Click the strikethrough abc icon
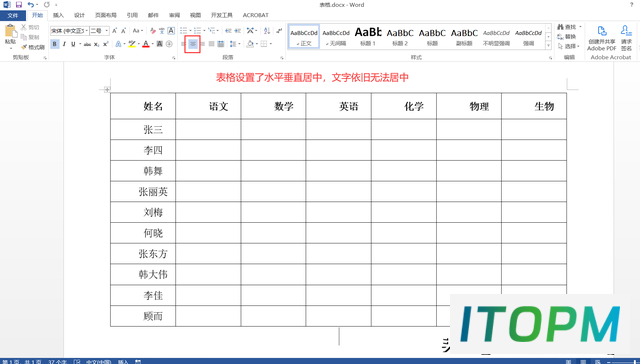 pyautogui.click(x=87, y=44)
